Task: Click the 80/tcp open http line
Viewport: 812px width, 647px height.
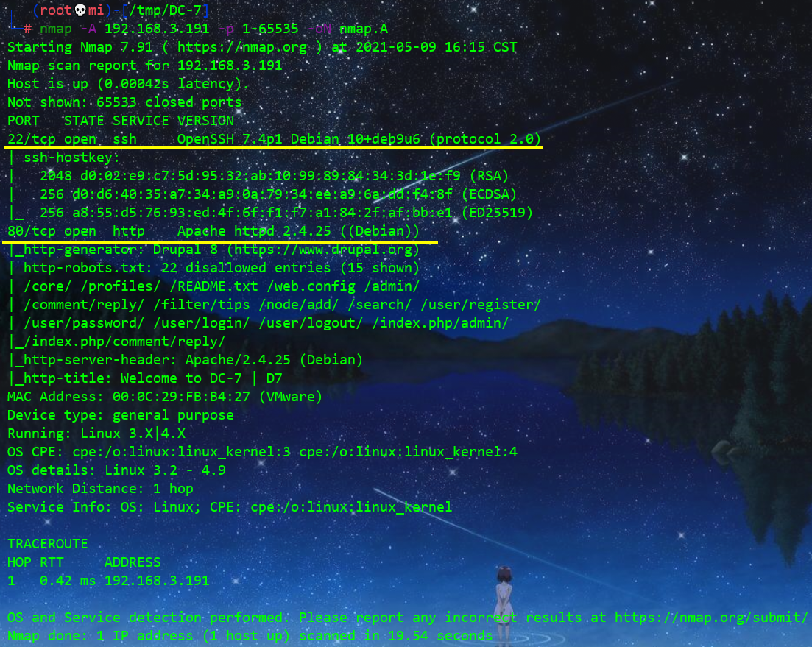Action: coord(213,231)
